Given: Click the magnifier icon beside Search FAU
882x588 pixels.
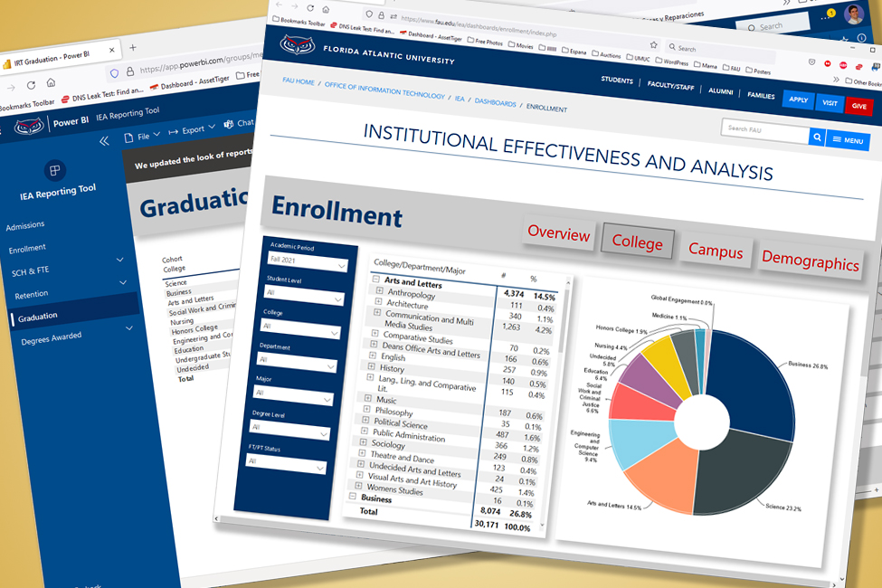Looking at the screenshot, I should point(816,137).
